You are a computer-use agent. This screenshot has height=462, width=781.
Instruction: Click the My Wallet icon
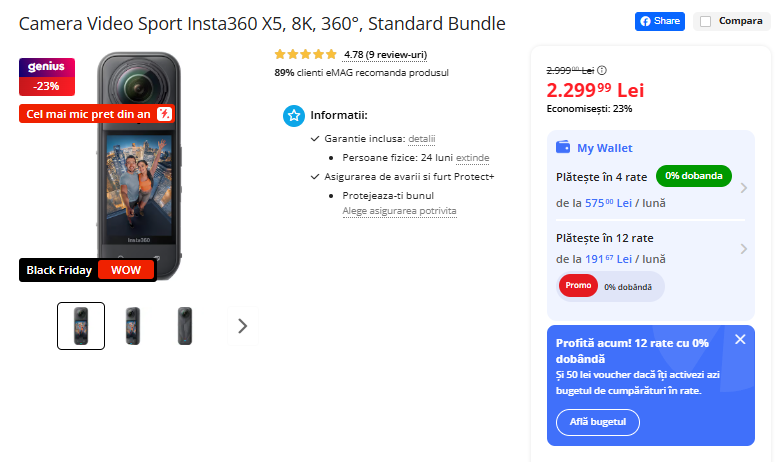(562, 148)
